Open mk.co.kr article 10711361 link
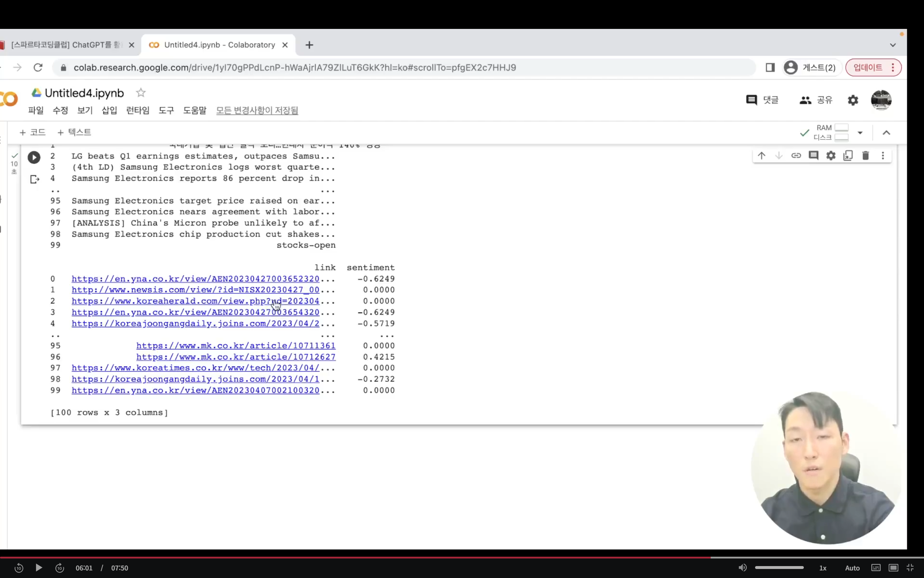This screenshot has height=578, width=924. pyautogui.click(x=236, y=346)
